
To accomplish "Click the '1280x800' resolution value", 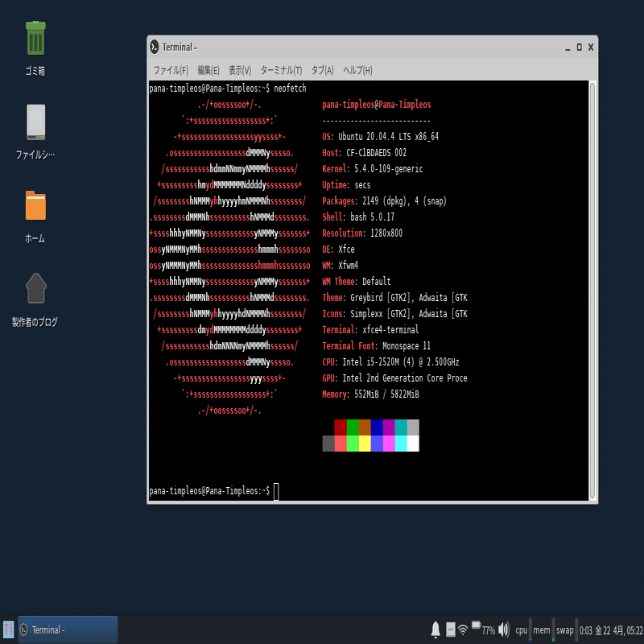I will point(386,233).
